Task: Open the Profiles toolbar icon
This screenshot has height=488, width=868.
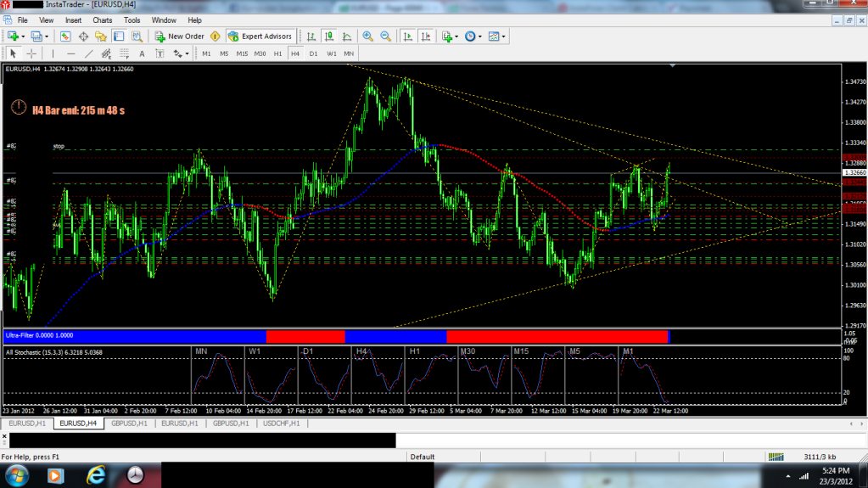Action: (36, 36)
